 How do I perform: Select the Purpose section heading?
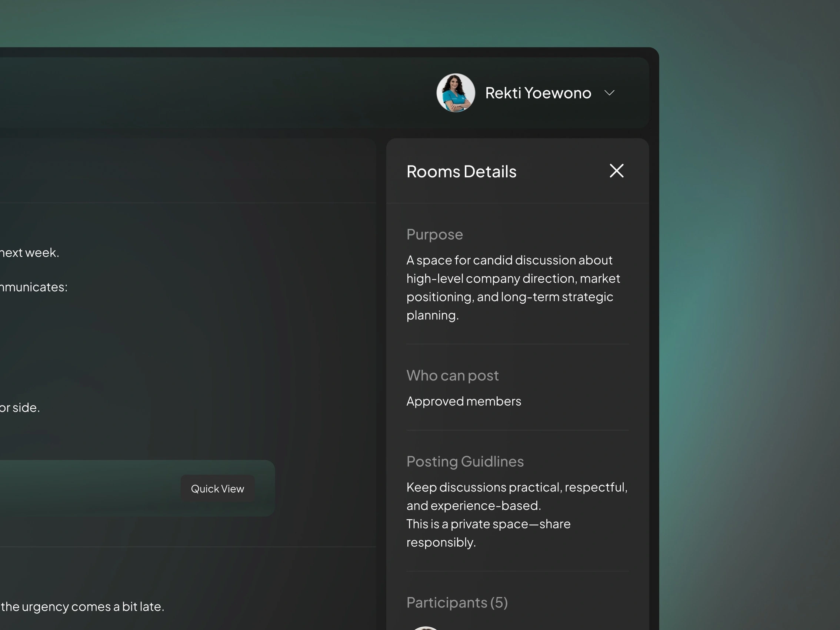pos(434,234)
